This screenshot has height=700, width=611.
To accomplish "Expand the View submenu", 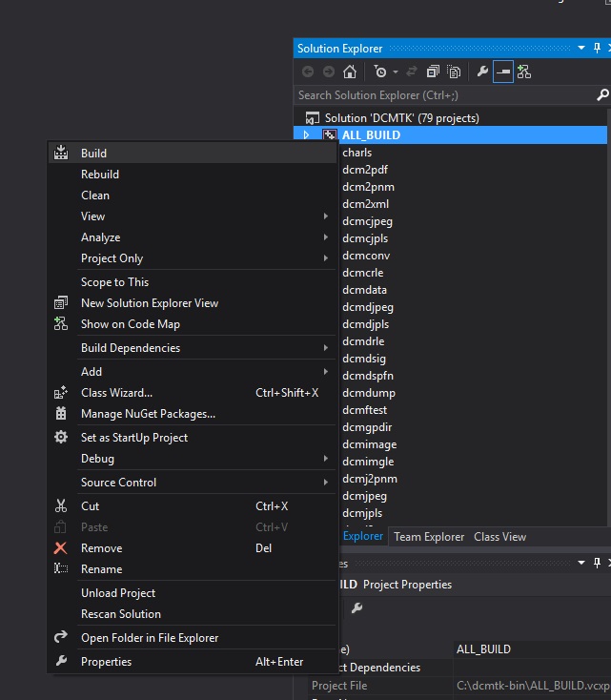I will tap(192, 216).
